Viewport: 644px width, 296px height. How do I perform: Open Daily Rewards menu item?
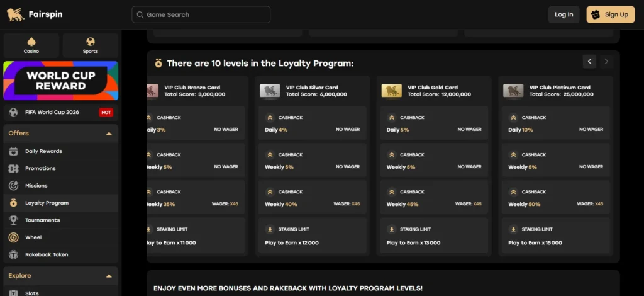click(61, 151)
